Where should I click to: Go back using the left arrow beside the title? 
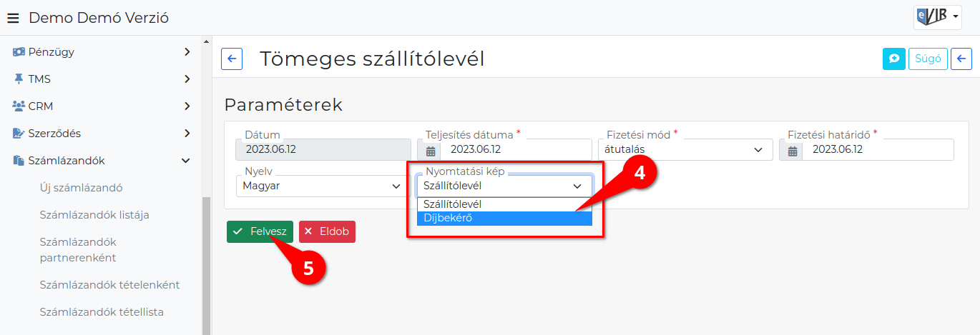point(232,59)
